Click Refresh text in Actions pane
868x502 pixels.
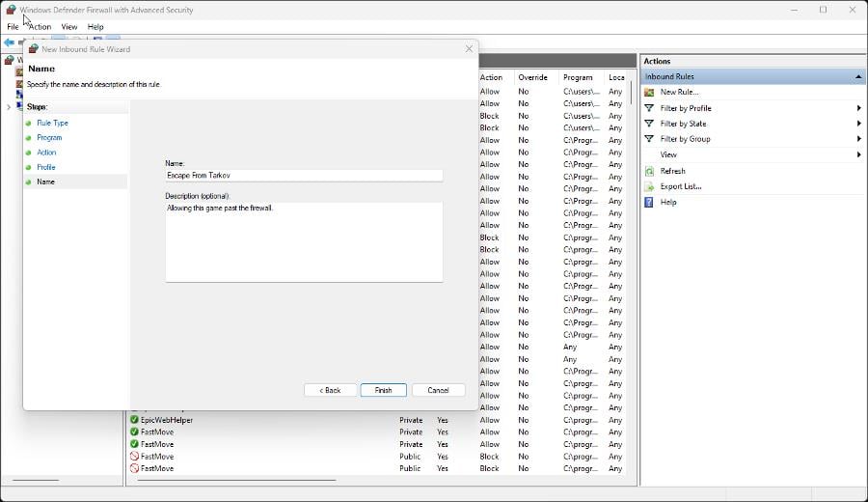point(672,171)
